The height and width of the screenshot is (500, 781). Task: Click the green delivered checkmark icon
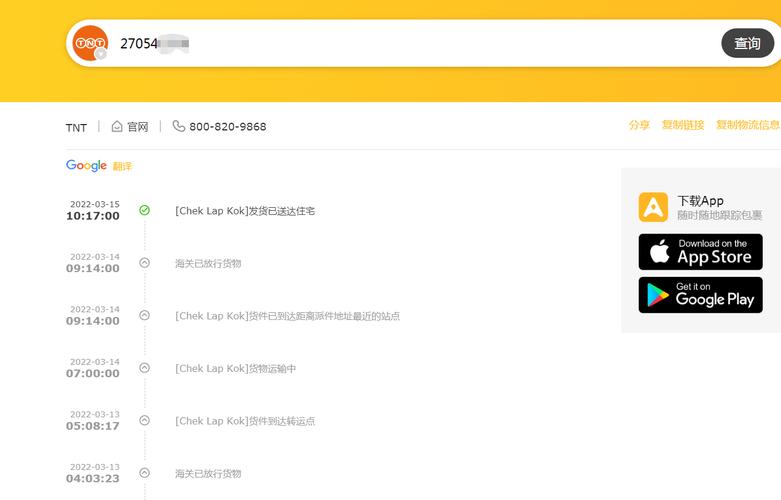coord(144,210)
